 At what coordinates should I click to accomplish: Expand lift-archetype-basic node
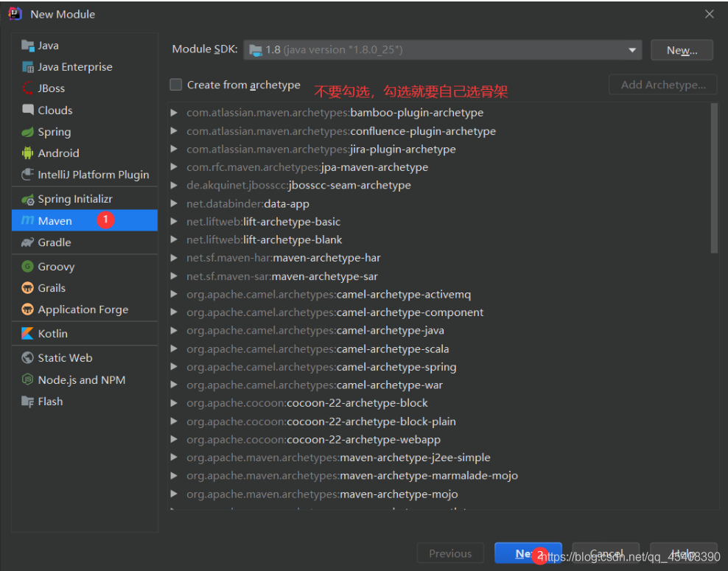pos(174,222)
